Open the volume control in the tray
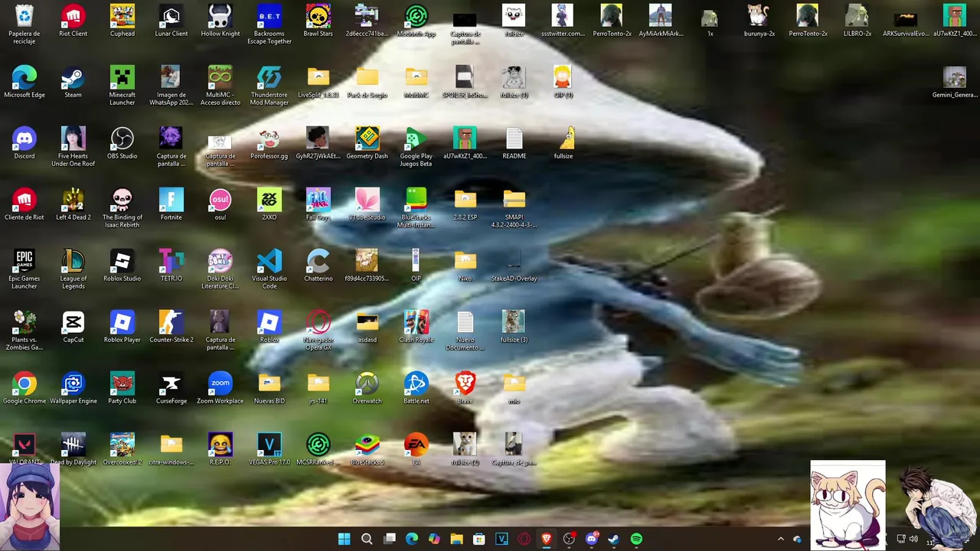The image size is (980, 551). (x=913, y=539)
